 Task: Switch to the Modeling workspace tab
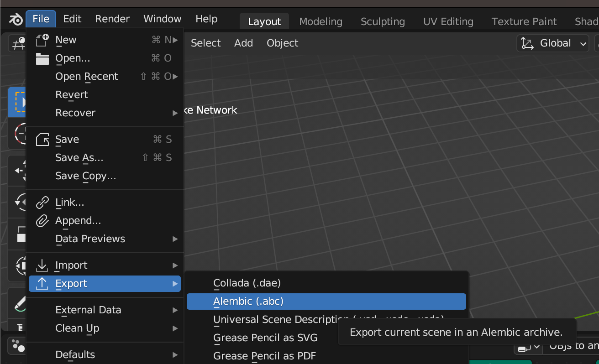click(321, 21)
